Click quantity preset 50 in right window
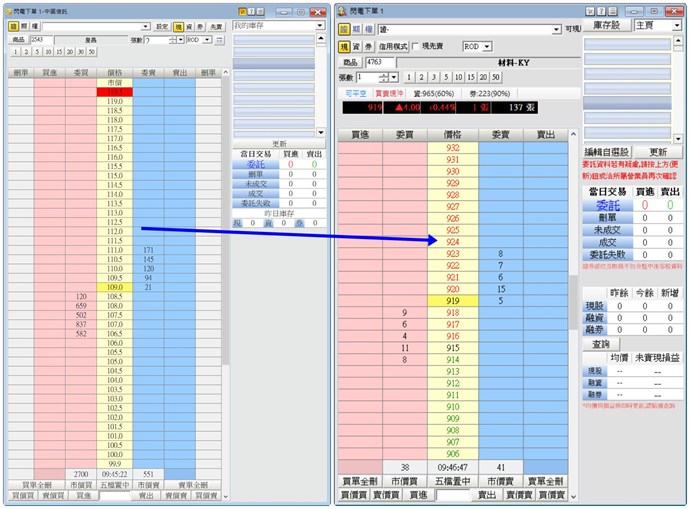The image size is (690, 509). 496,77
